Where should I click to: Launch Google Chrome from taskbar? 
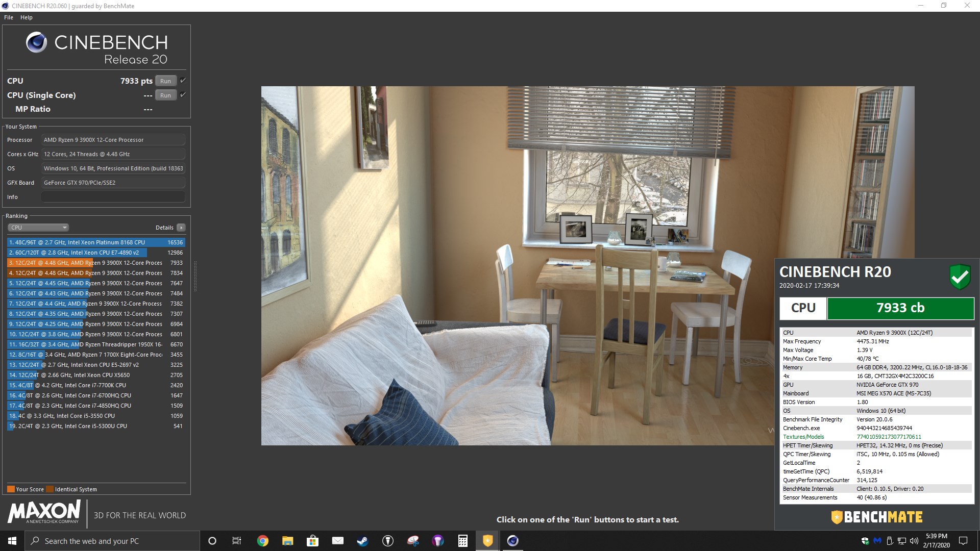pos(262,541)
